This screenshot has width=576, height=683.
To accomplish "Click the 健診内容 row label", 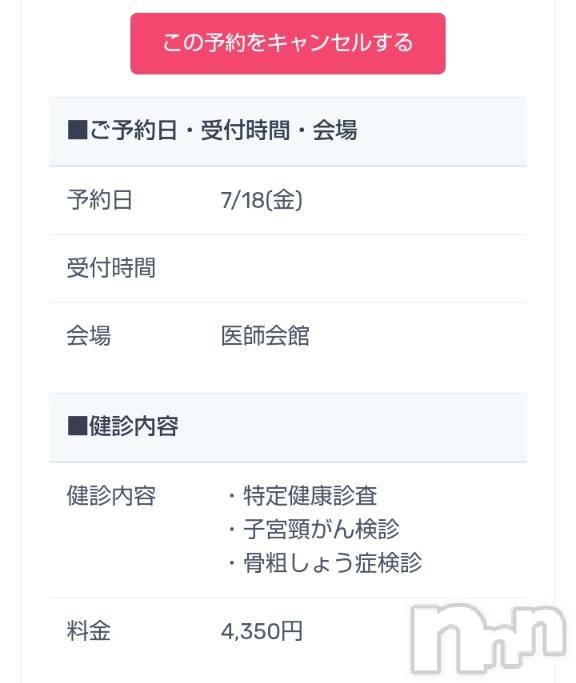I will (111, 496).
